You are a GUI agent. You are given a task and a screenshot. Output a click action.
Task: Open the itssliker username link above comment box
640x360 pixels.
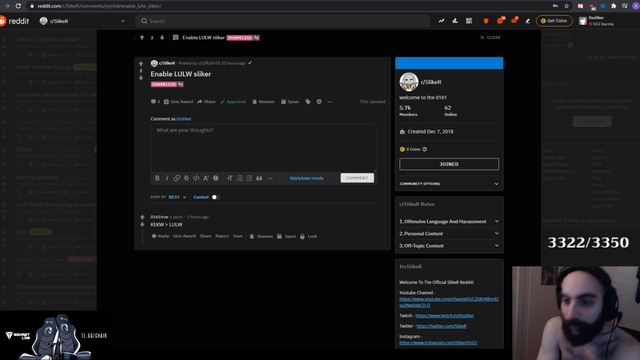tap(184, 119)
